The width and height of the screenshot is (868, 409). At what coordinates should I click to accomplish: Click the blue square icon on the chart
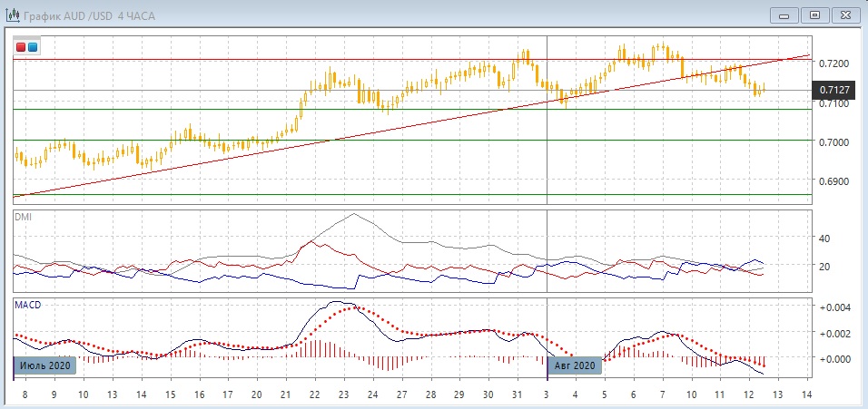(x=34, y=47)
